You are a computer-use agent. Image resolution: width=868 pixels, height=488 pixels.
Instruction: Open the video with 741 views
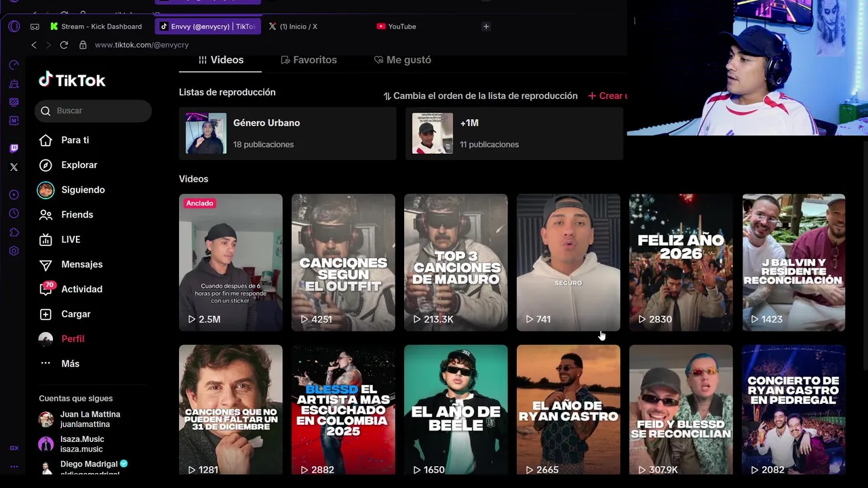[x=568, y=263]
